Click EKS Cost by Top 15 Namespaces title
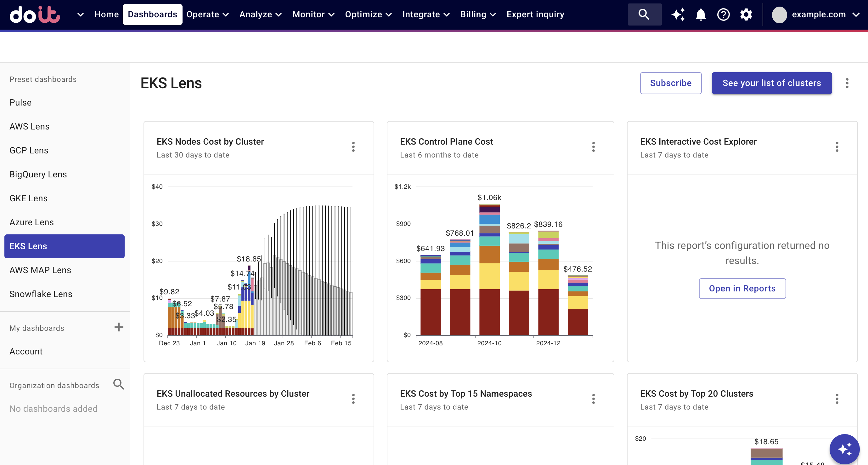 click(466, 393)
